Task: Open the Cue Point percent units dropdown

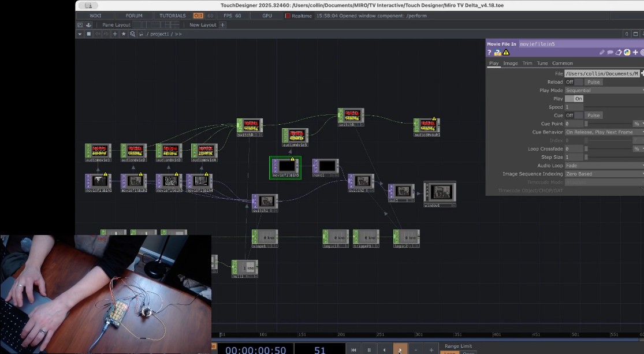Action: click(638, 124)
